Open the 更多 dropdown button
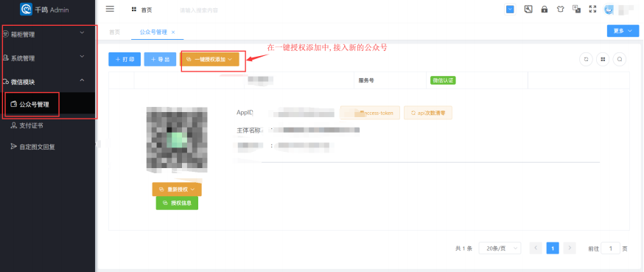 623,30
